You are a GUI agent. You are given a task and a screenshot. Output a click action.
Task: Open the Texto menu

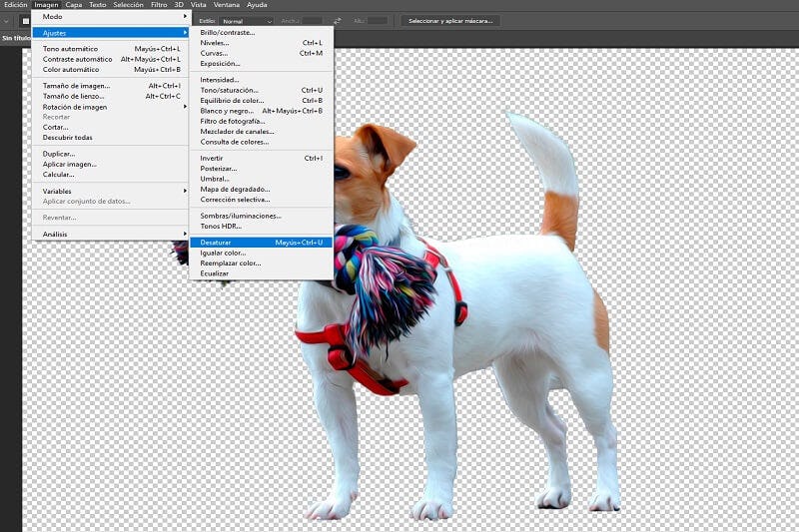(x=97, y=5)
